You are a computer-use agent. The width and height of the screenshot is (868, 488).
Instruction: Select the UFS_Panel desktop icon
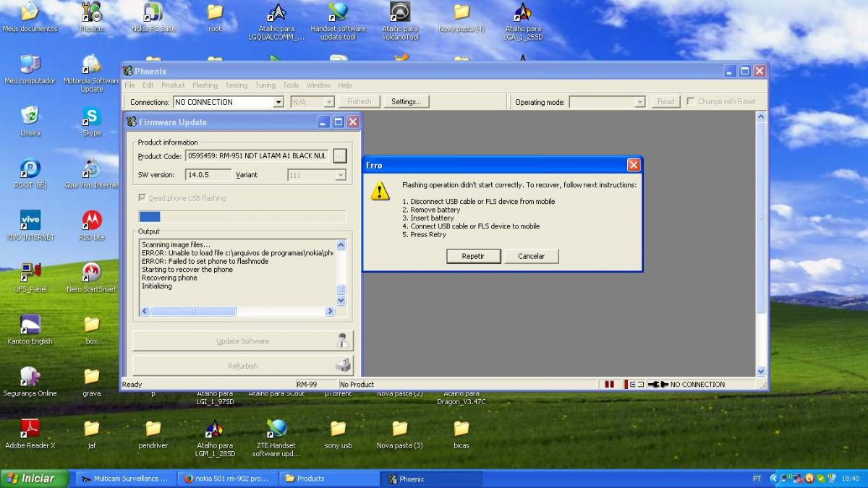point(30,278)
